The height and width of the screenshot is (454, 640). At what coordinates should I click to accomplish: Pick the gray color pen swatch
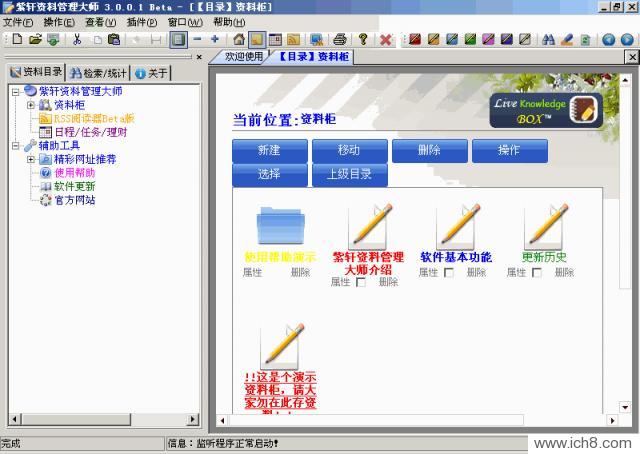pyautogui.click(x=525, y=40)
